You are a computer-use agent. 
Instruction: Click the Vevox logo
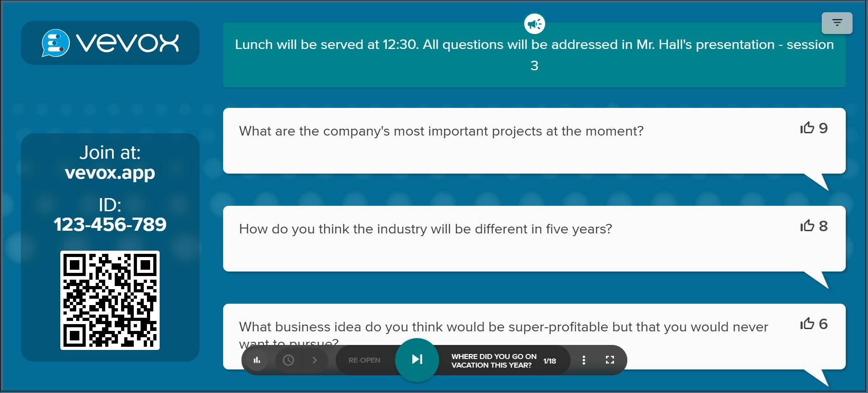click(x=110, y=43)
